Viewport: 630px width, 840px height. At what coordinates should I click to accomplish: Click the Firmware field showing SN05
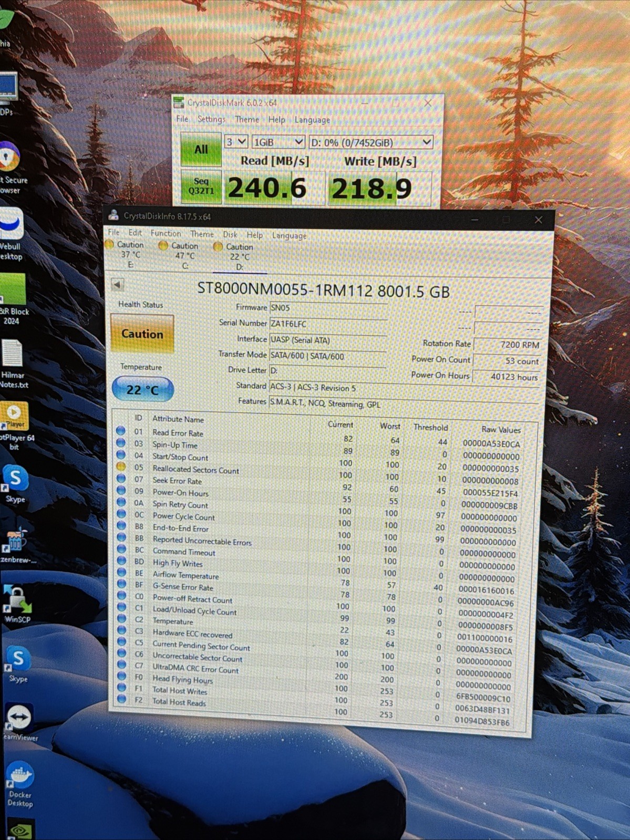pyautogui.click(x=328, y=308)
